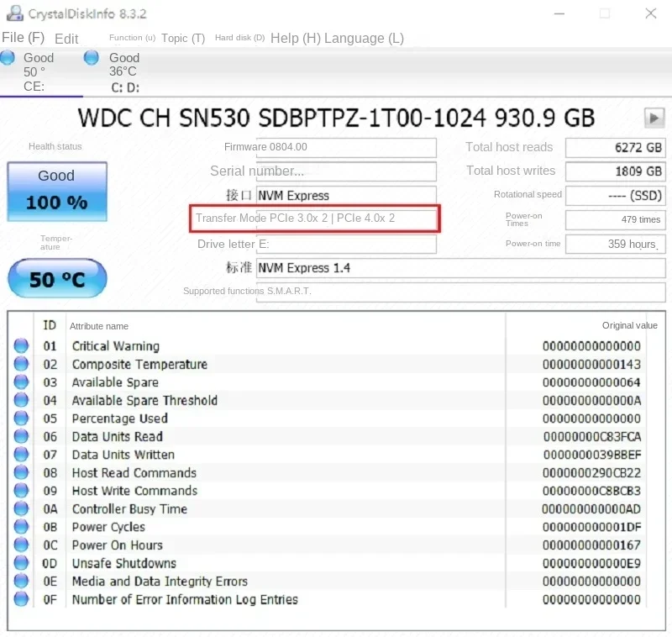
Task: Open the Topic (T) menu
Action: (x=183, y=38)
